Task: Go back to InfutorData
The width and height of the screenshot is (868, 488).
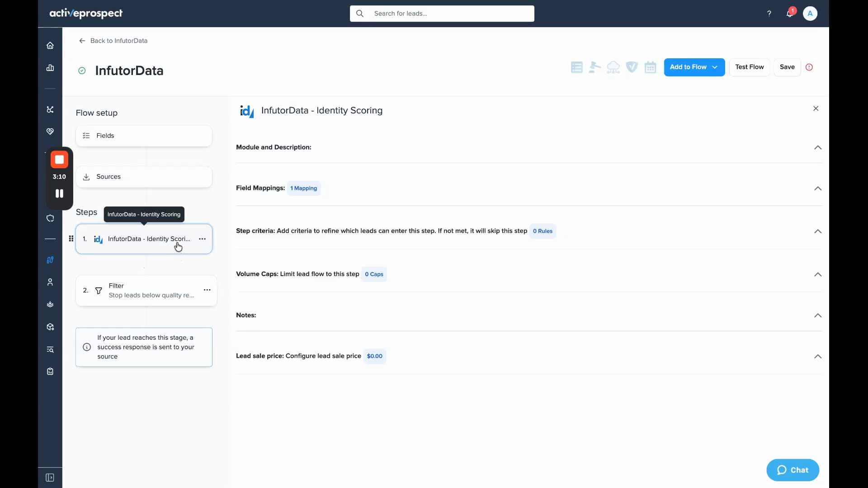Action: pos(113,41)
